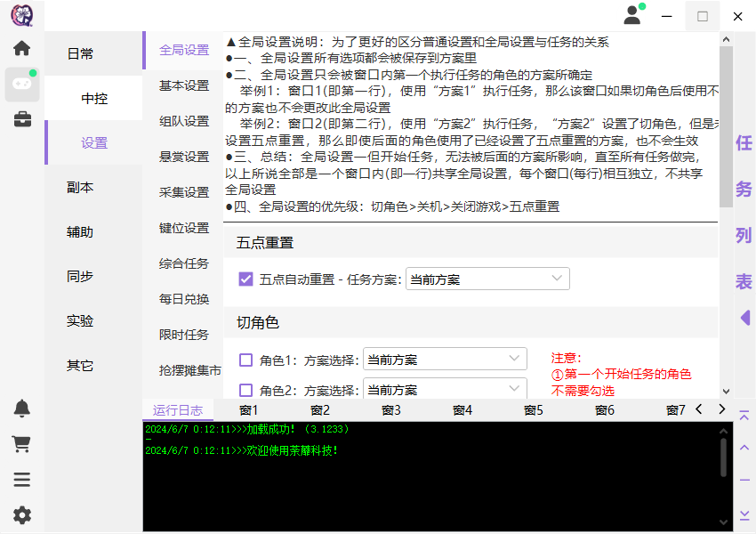
Task: Select 键位设置 submenu
Action: click(x=184, y=228)
